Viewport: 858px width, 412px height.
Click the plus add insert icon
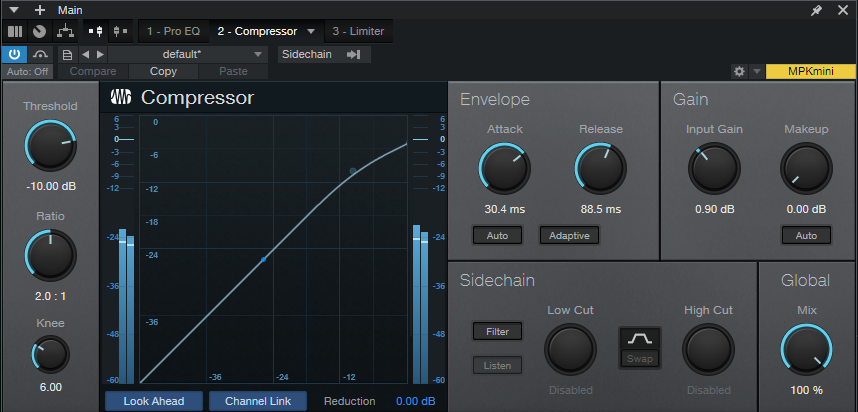(40, 10)
